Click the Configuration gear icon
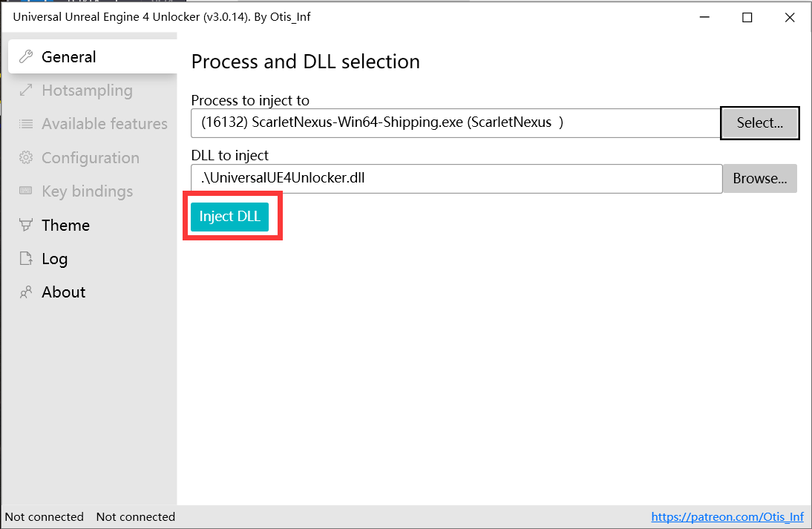812x529 pixels. (26, 158)
